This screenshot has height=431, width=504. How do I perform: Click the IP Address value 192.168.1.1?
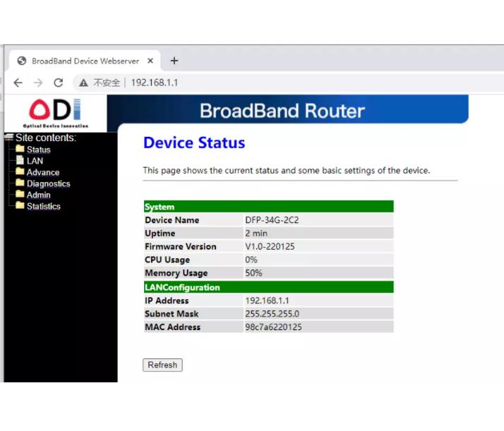point(267,301)
